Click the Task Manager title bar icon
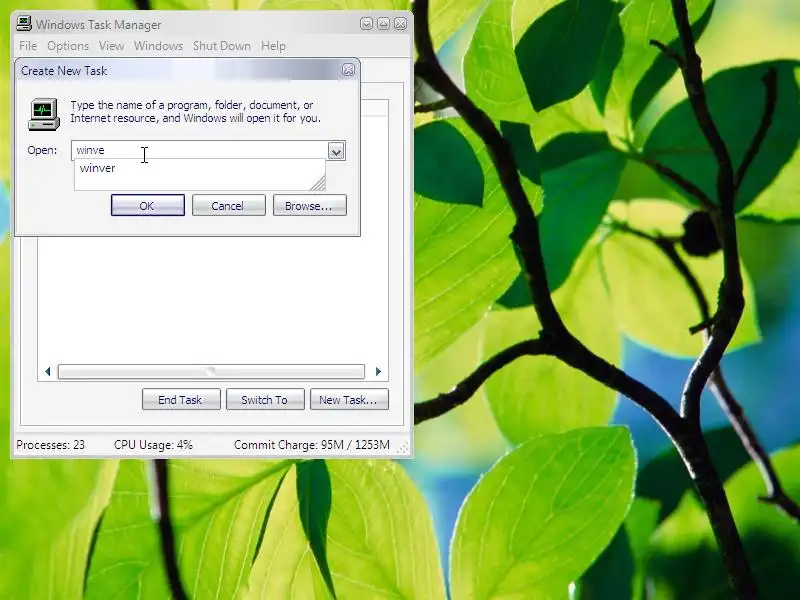This screenshot has height=600, width=800. (x=23, y=23)
